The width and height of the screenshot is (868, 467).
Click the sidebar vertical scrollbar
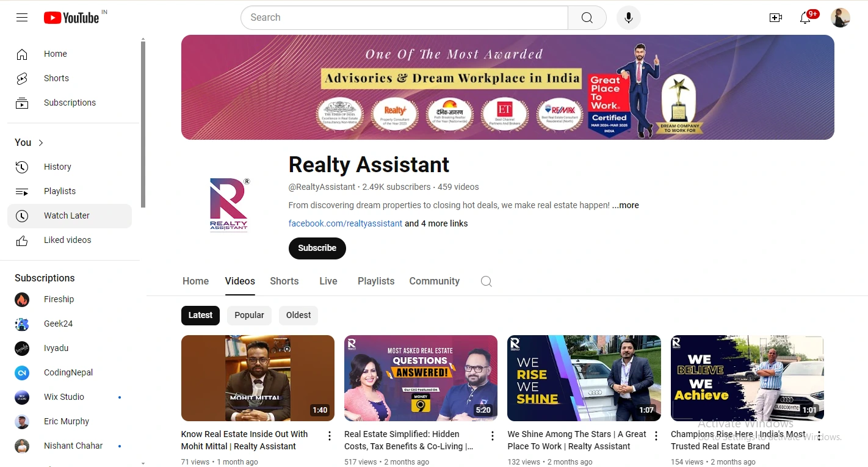click(x=143, y=122)
